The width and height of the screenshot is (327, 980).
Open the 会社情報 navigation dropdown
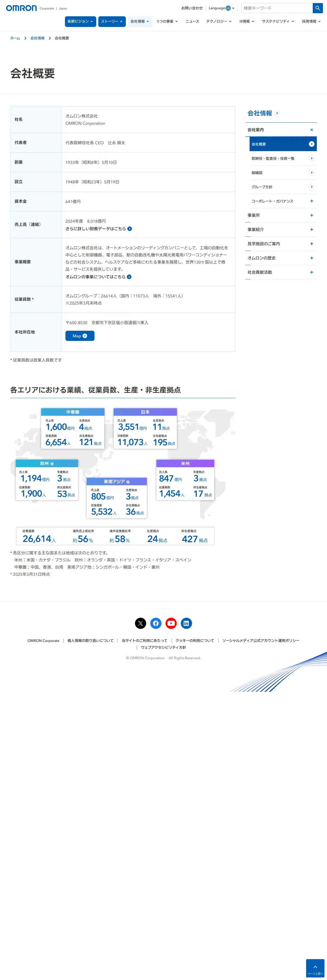point(140,22)
